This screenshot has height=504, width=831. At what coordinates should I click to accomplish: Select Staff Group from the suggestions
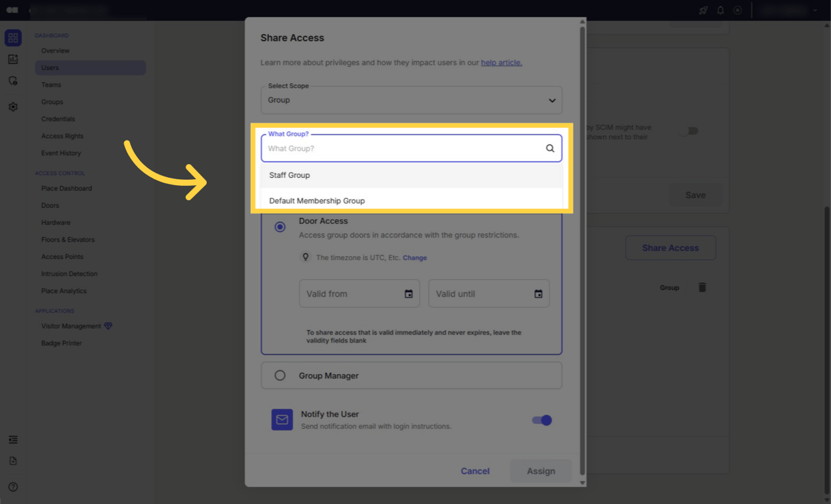click(289, 175)
